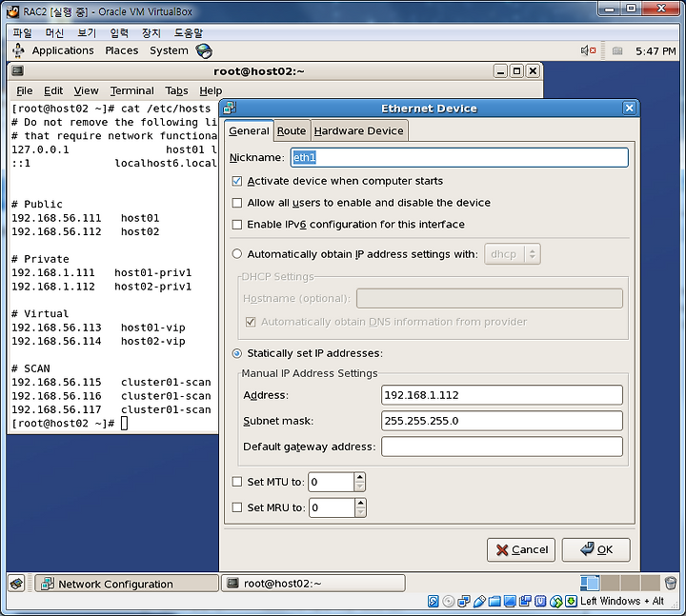686x616 pixels.
Task: Click the terminal window menu icon in title bar
Action: pyautogui.click(x=18, y=70)
